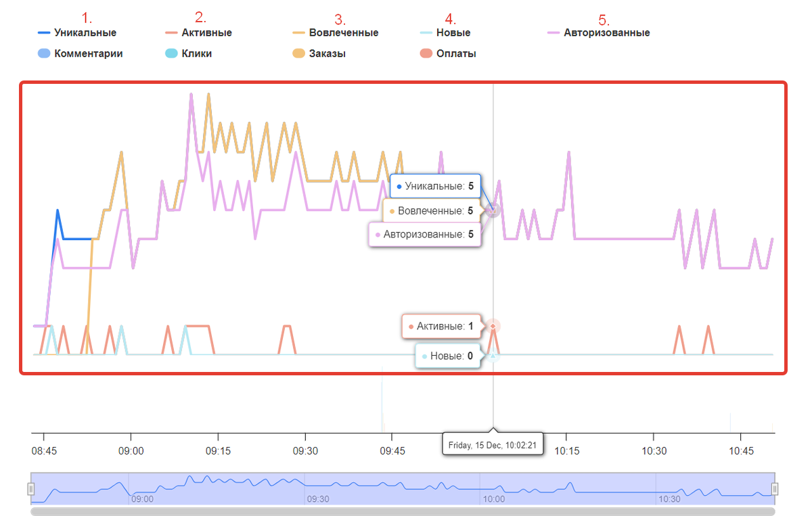
Task: Toggle the Комментарии legend item
Action: point(81,53)
